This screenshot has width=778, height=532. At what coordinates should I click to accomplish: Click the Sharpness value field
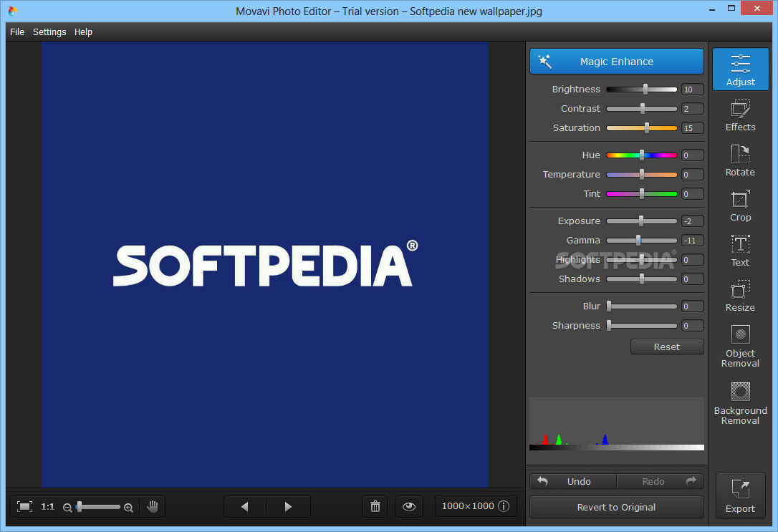[x=693, y=326]
